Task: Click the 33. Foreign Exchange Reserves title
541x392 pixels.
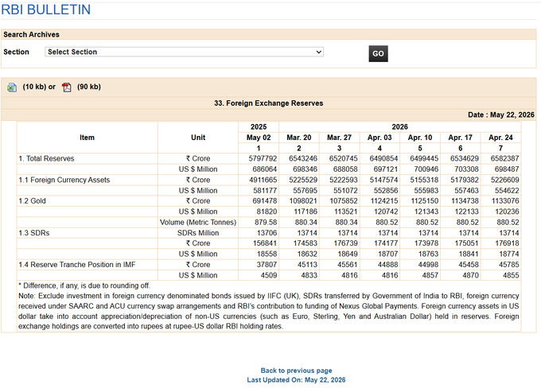Action: click(268, 103)
